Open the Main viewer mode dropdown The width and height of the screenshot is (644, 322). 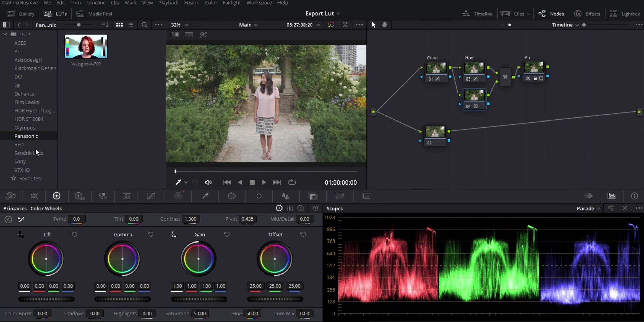coord(248,25)
